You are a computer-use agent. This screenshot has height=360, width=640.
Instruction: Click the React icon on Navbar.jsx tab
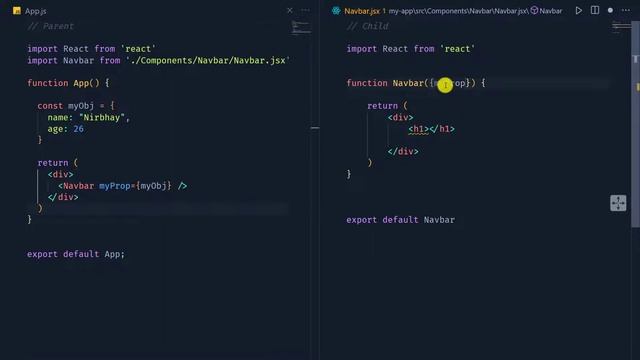point(336,11)
